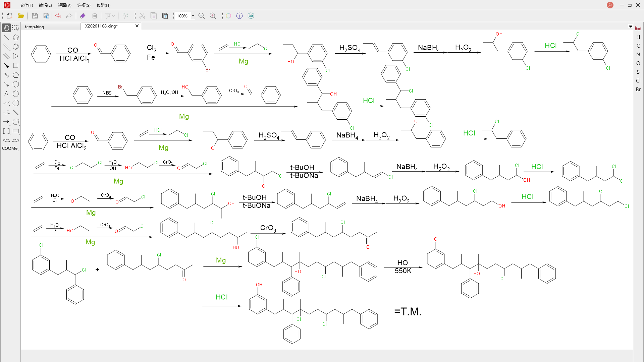Select the brackets tool
644x362 pixels.
[x=6, y=131]
